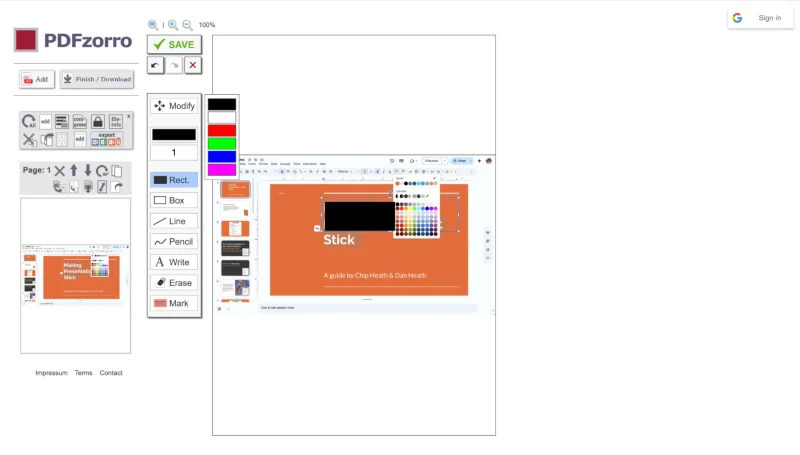The image size is (800, 455).
Task: Select the Modify tool
Action: click(x=174, y=106)
